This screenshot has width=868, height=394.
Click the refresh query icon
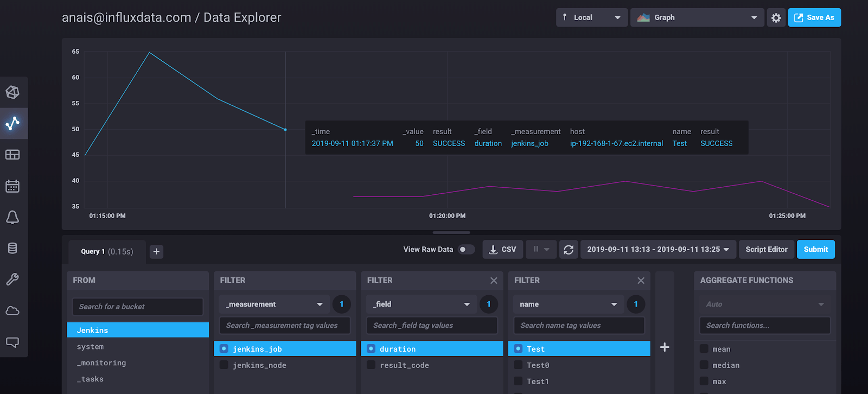tap(568, 250)
